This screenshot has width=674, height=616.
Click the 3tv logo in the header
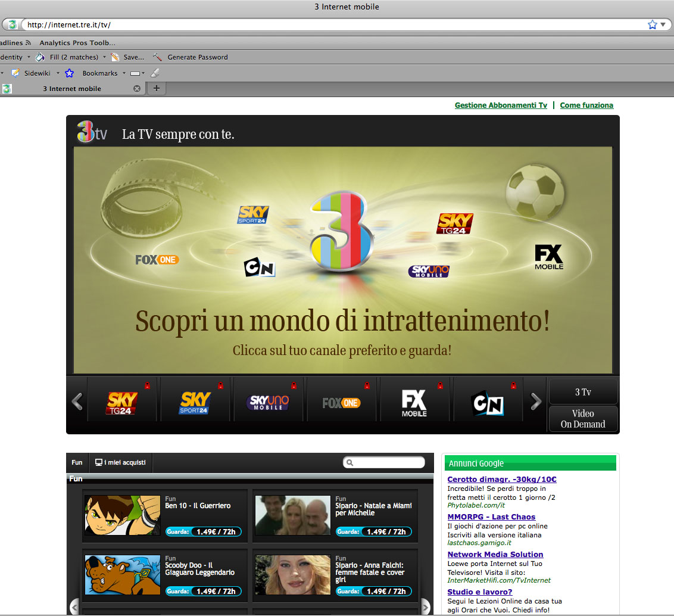click(92, 132)
